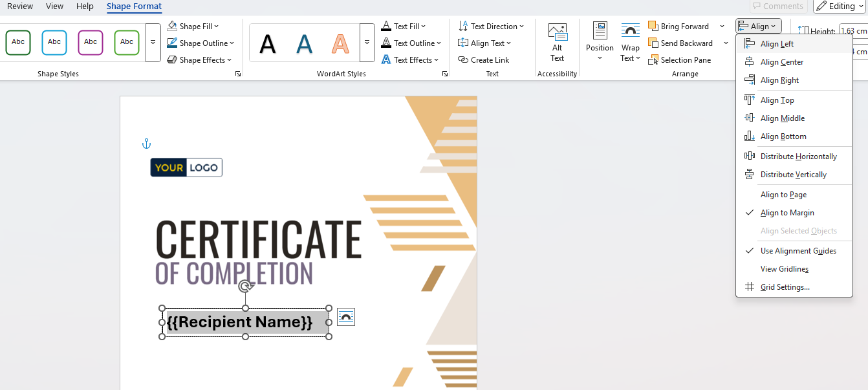Open Send Backward arrow options
Viewport: 868px width, 390px height.
pyautogui.click(x=726, y=43)
